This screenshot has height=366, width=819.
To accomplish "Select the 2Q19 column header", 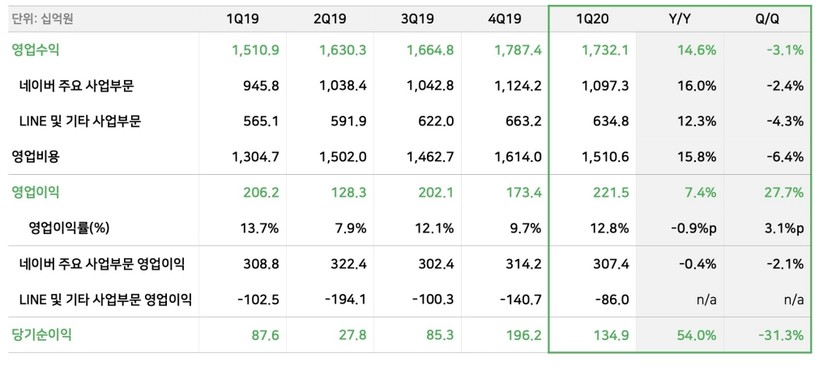I will click(330, 19).
